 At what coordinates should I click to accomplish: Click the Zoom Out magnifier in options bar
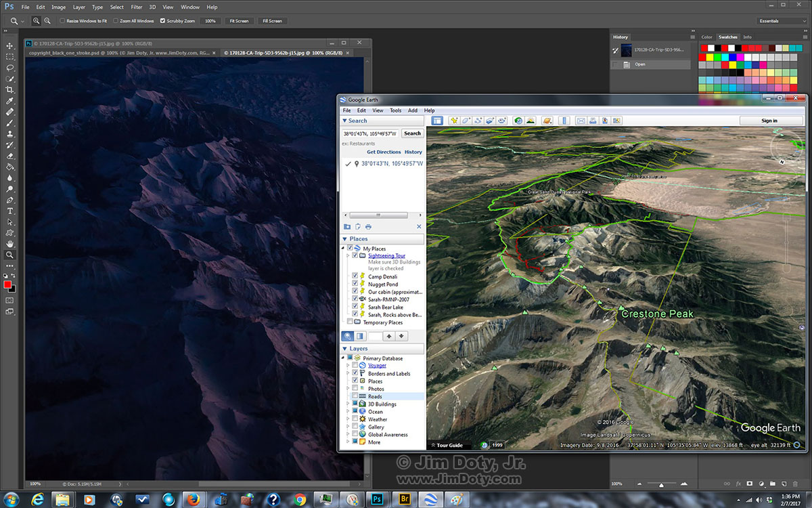[x=47, y=21]
